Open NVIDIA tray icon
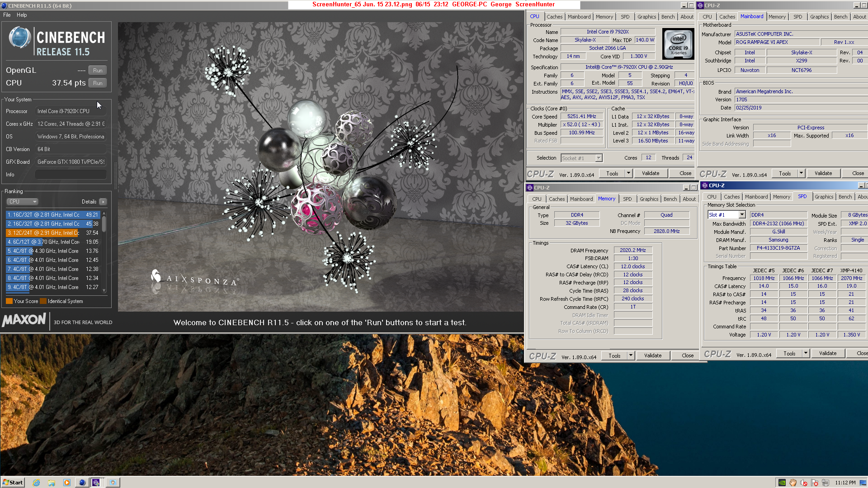The height and width of the screenshot is (488, 868). point(782,483)
